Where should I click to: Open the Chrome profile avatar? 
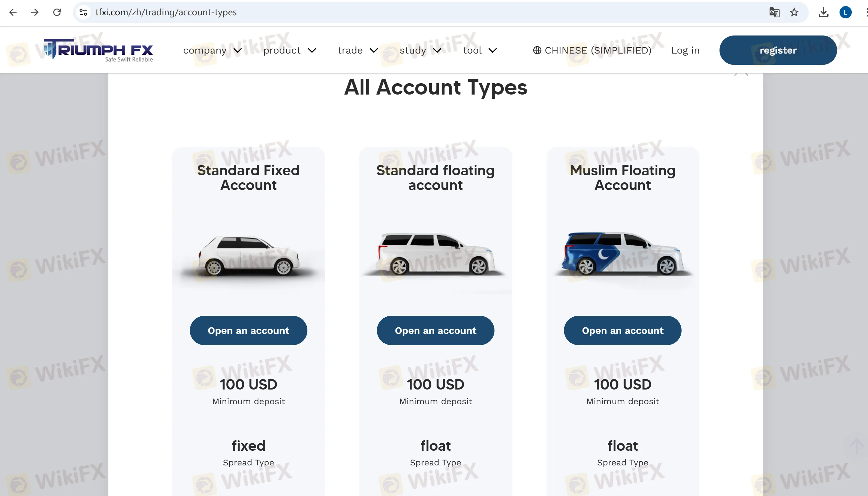click(845, 12)
